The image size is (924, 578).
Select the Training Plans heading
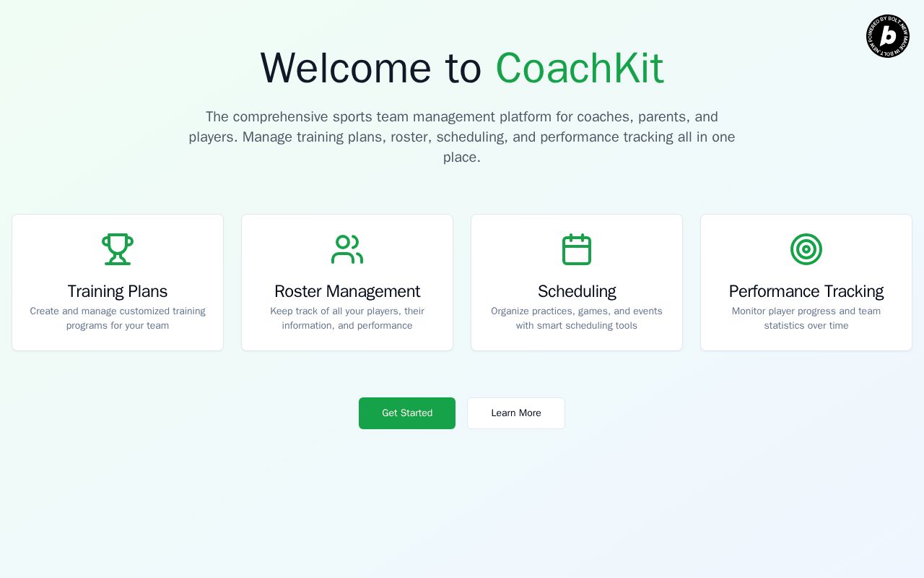click(x=118, y=291)
